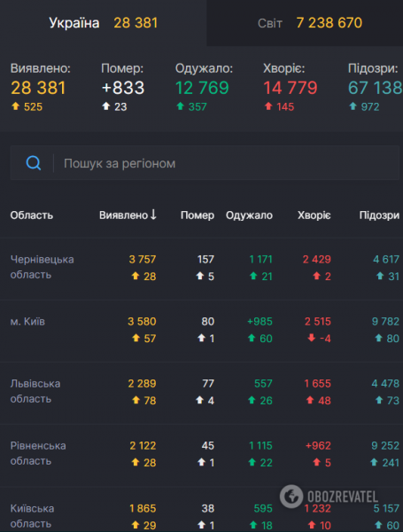Click Чернівецька teal arrow next to 31
Image resolution: width=403 pixels, height=532 pixels.
tap(380, 276)
